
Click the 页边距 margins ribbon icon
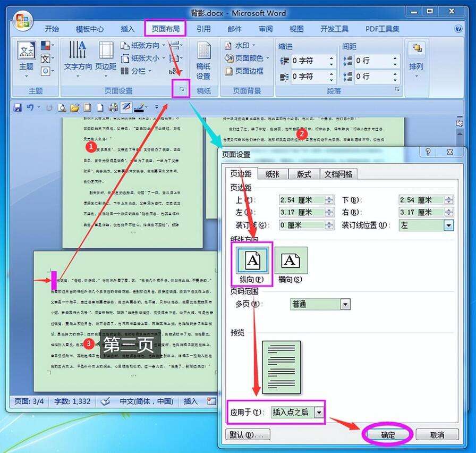[106, 56]
